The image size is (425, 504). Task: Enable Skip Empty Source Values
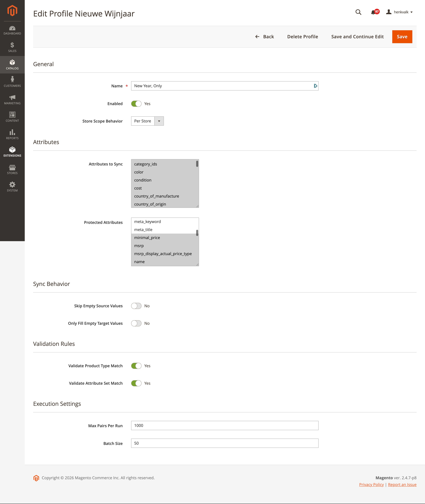coord(136,305)
